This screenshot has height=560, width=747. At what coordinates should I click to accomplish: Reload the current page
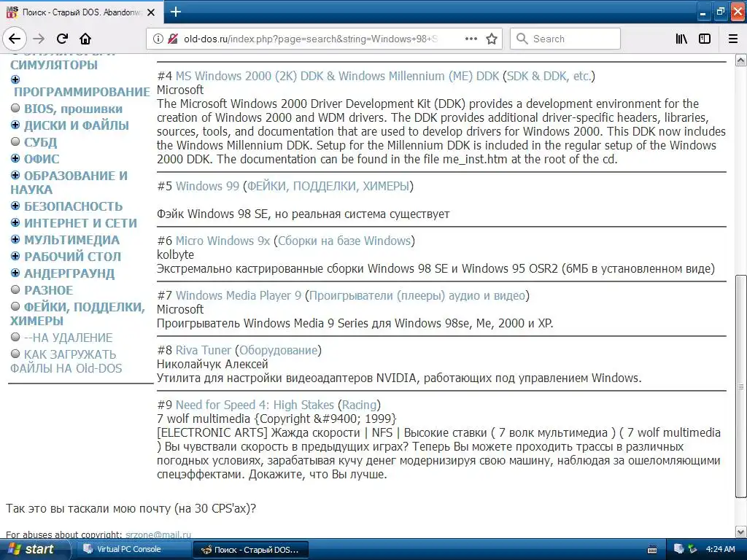pos(63,39)
